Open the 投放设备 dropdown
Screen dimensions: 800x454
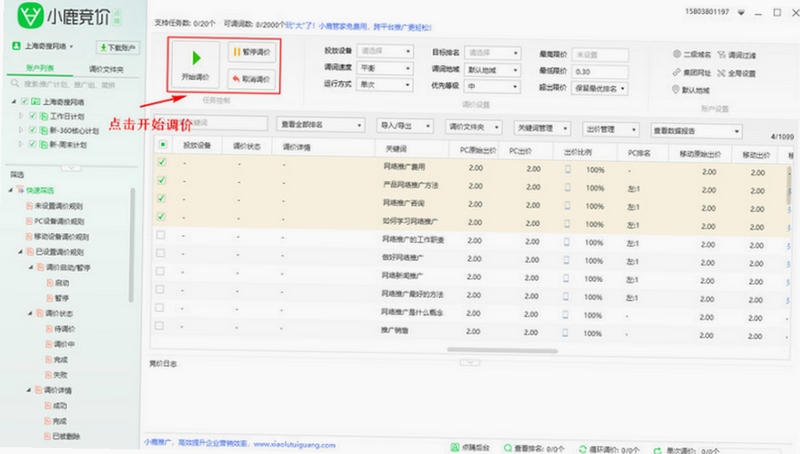pos(385,51)
